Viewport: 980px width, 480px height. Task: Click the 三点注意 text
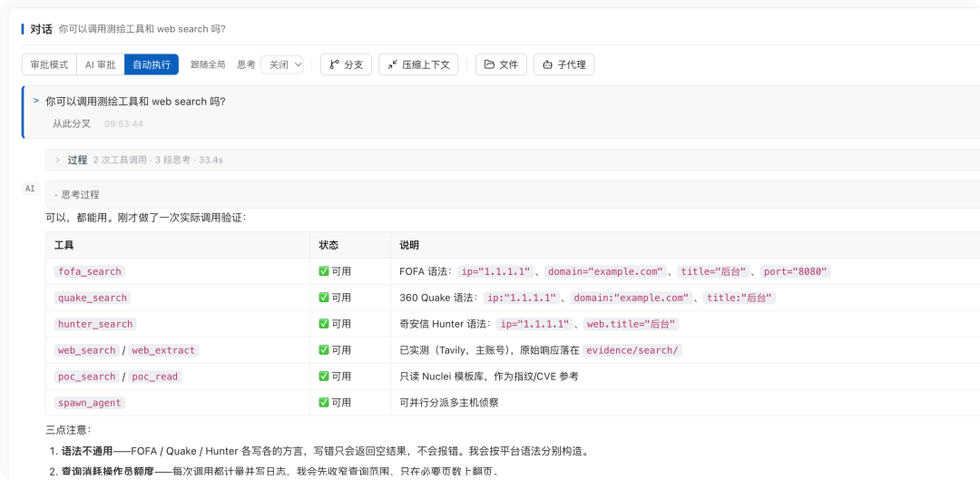[69, 431]
